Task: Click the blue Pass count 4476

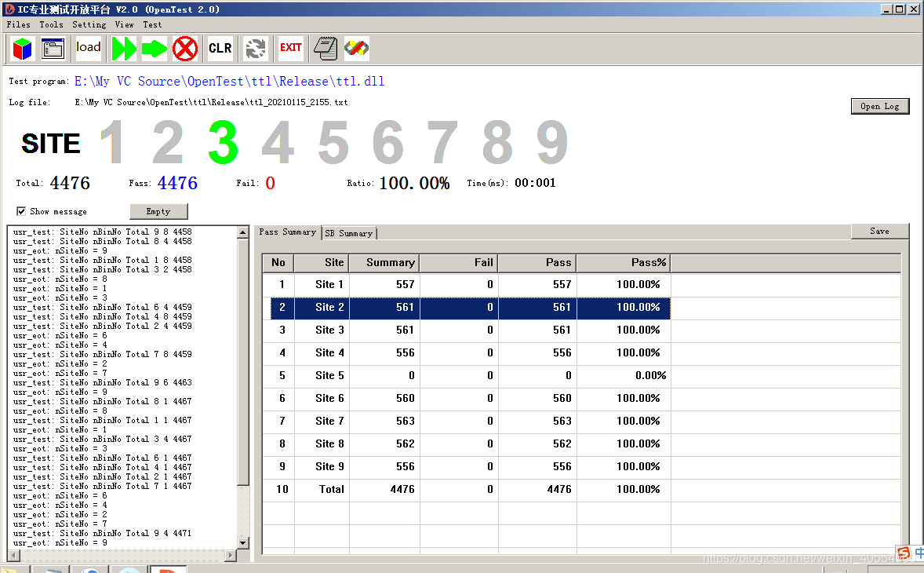Action: coord(177,184)
